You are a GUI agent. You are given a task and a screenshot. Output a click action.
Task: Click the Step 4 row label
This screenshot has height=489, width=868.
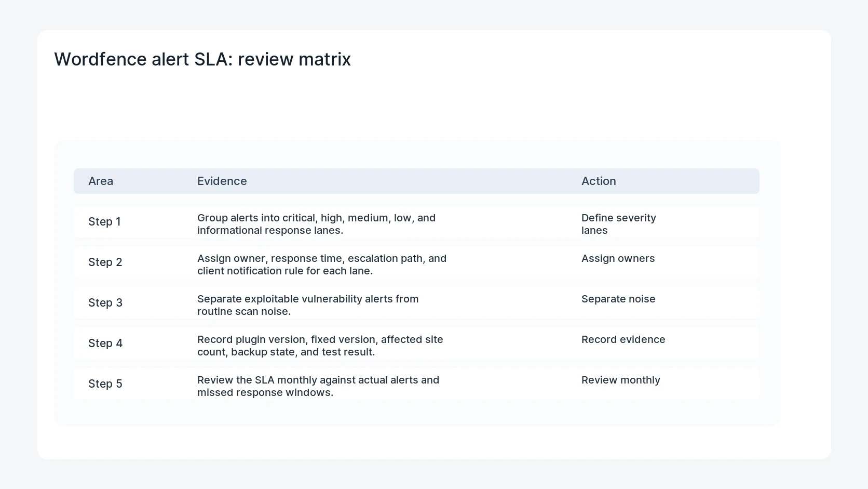pyautogui.click(x=105, y=343)
